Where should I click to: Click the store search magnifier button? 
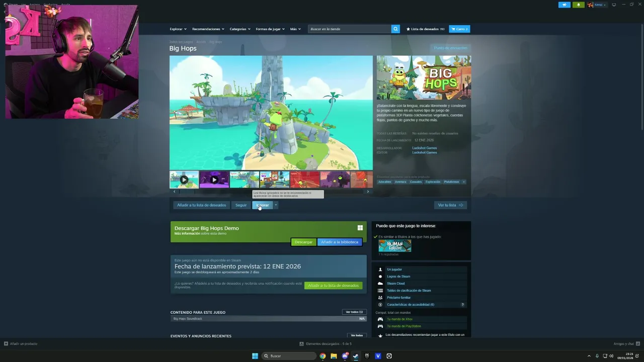395,29
